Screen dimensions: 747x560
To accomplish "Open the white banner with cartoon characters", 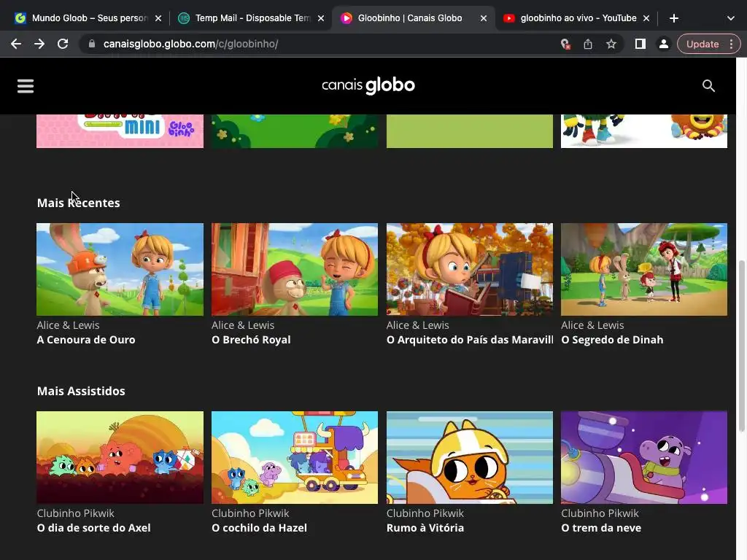I will tap(644, 131).
